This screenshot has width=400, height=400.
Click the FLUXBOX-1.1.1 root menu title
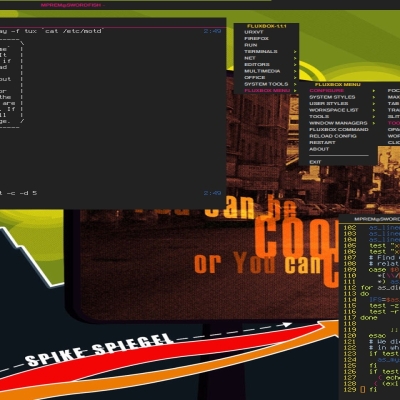[266, 26]
